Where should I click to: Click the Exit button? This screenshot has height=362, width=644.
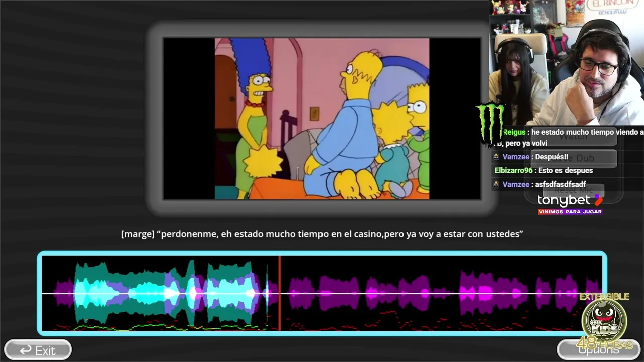click(x=38, y=350)
